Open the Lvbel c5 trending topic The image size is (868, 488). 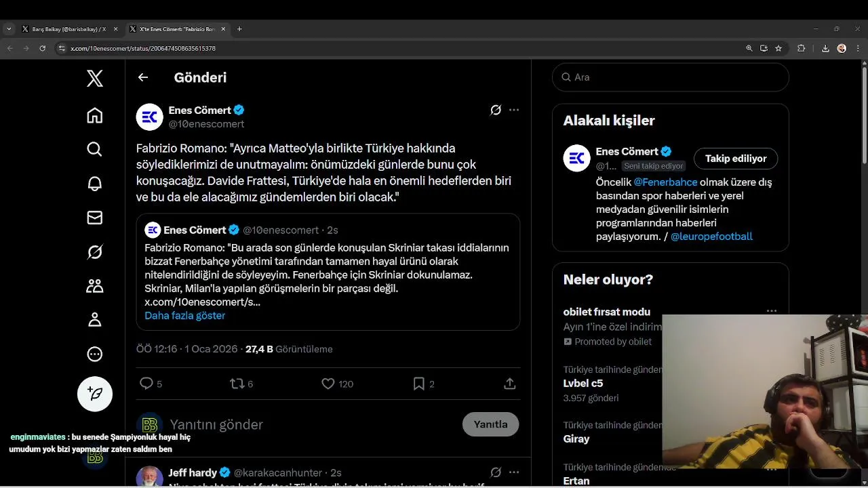583,384
